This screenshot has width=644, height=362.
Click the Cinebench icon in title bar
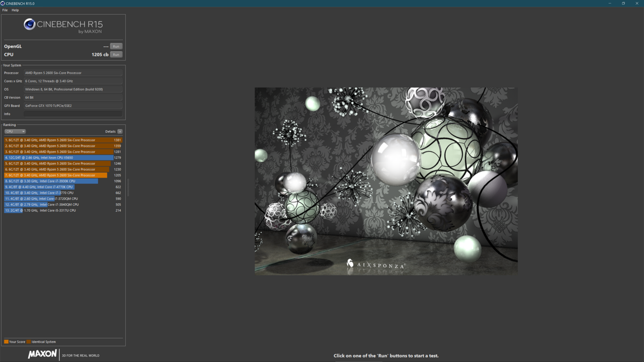[x=3, y=3]
